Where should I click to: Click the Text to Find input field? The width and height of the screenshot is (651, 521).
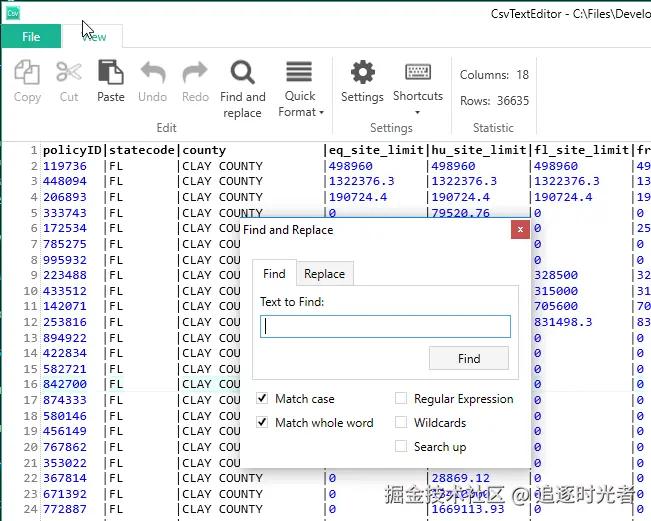click(x=385, y=326)
